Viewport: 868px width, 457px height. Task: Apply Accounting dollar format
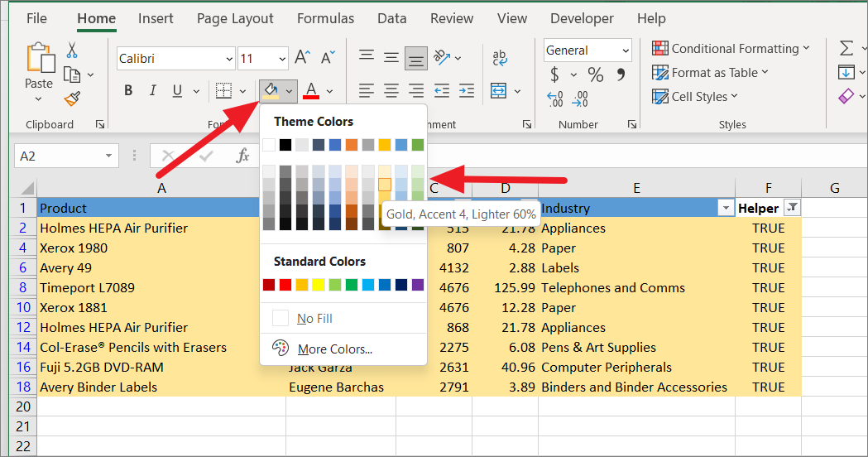pos(554,75)
